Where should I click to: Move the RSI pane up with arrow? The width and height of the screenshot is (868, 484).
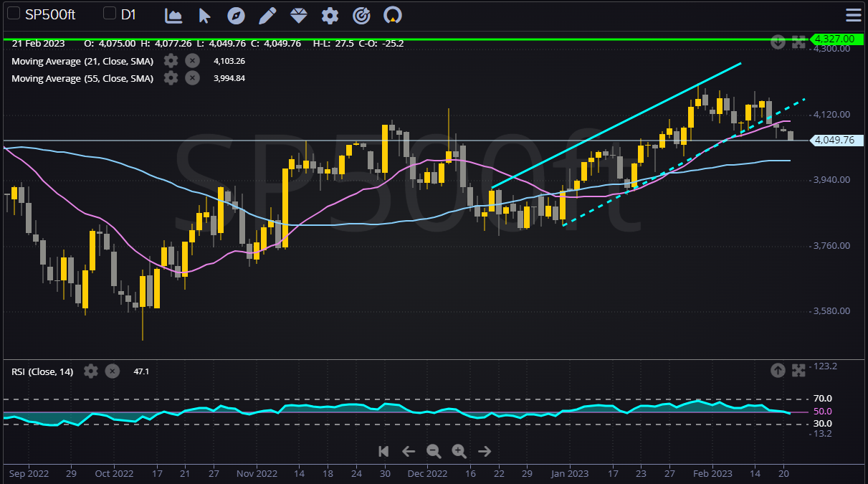(x=778, y=371)
